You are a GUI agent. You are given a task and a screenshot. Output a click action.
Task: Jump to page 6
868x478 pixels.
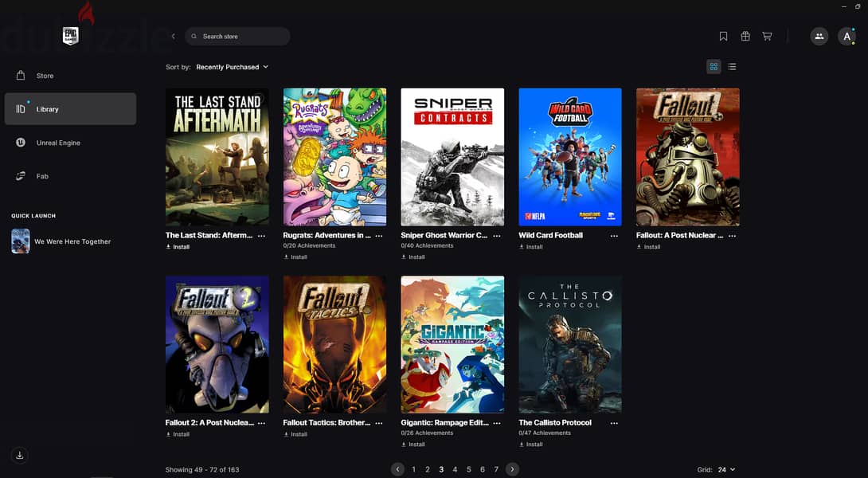click(482, 469)
